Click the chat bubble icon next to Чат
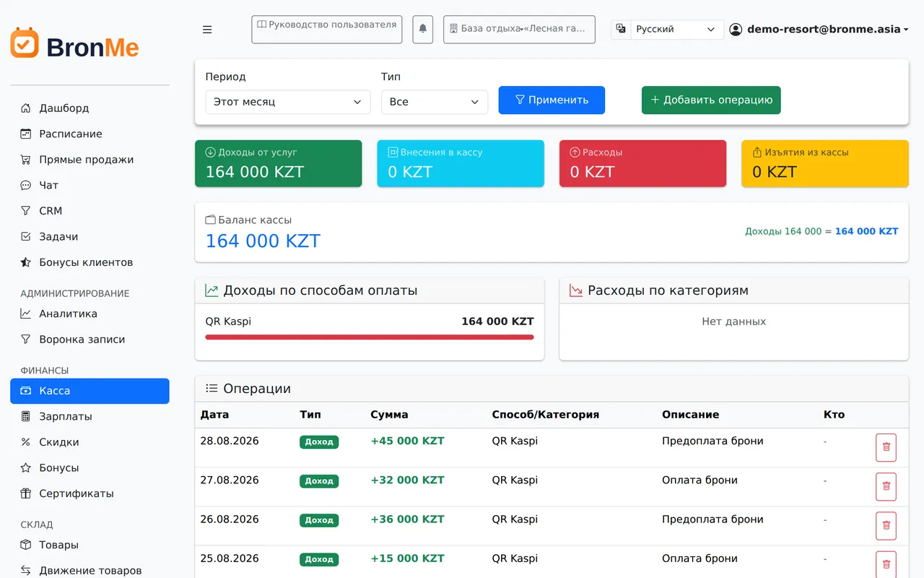Image resolution: width=924 pixels, height=578 pixels. click(26, 186)
